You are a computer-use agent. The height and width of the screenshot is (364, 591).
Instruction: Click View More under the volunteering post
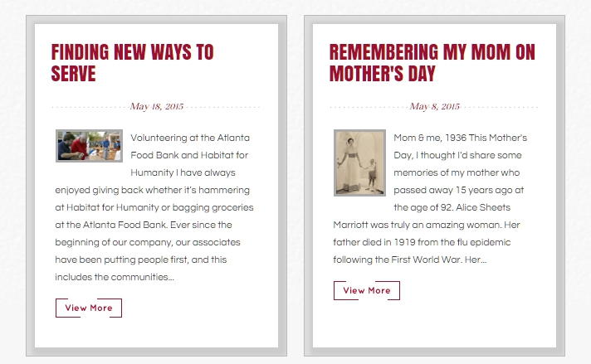[x=89, y=308]
